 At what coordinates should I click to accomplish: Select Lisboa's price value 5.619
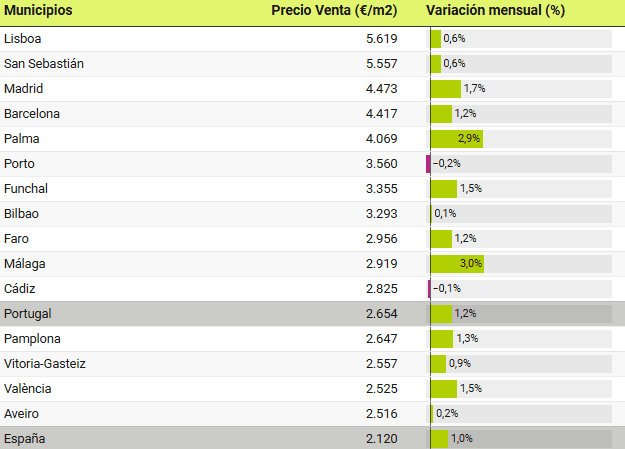coord(382,38)
